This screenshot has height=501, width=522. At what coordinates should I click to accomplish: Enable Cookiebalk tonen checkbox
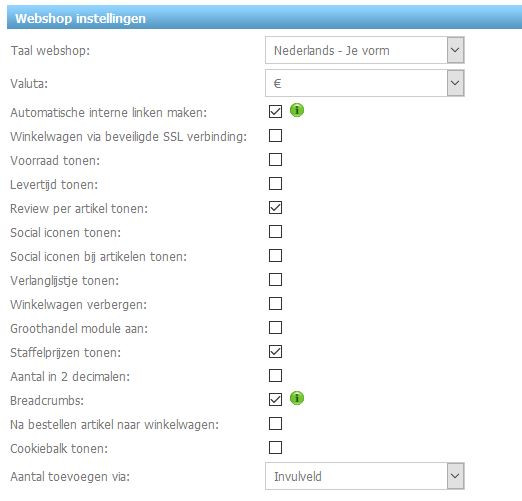[275, 448]
